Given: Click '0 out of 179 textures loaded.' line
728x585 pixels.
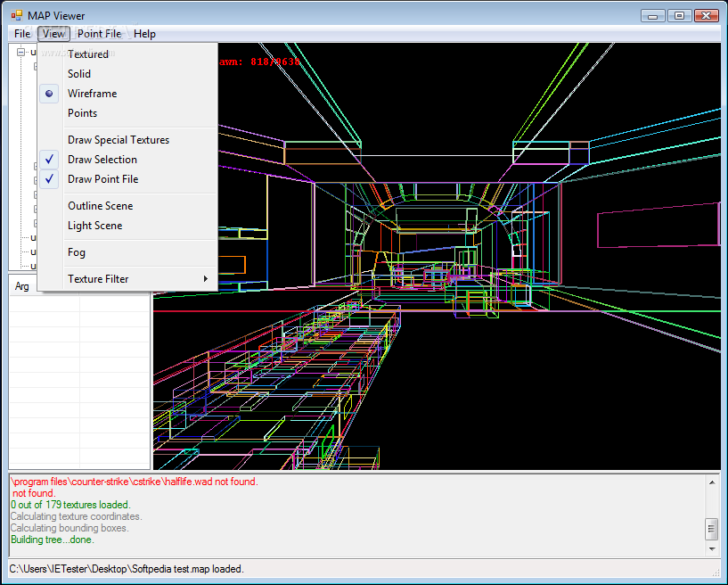Looking at the screenshot, I should point(70,505).
